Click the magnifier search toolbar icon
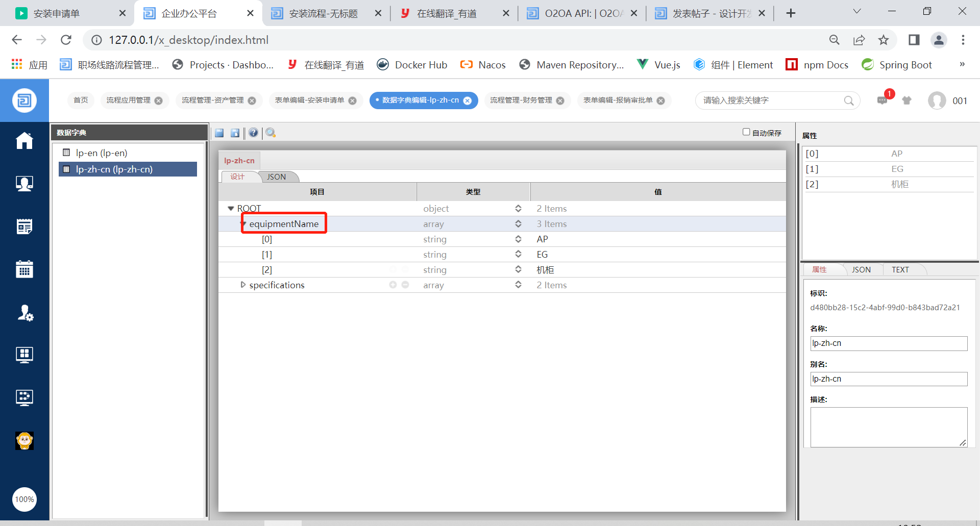The height and width of the screenshot is (526, 980). (x=271, y=133)
